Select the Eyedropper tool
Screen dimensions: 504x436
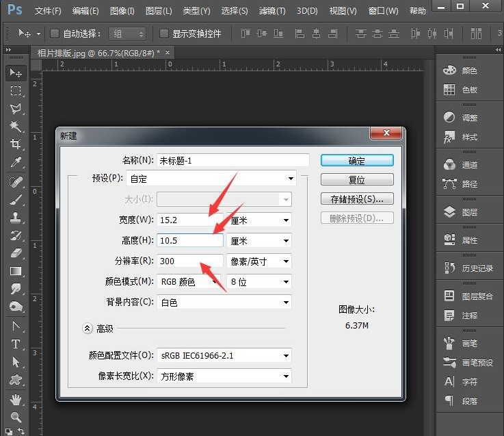15,162
